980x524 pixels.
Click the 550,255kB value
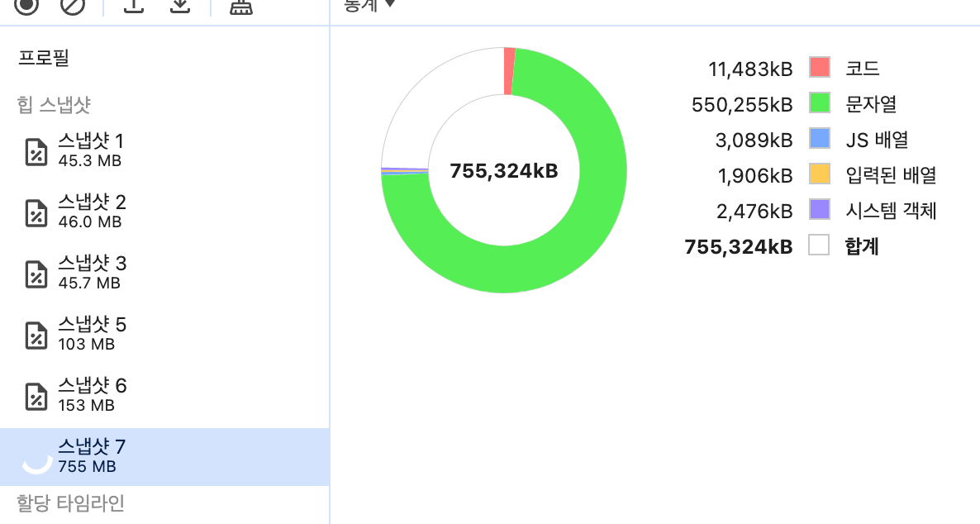[x=742, y=104]
